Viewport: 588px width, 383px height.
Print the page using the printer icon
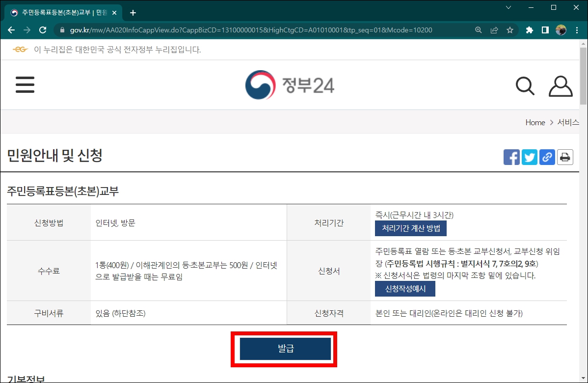565,157
